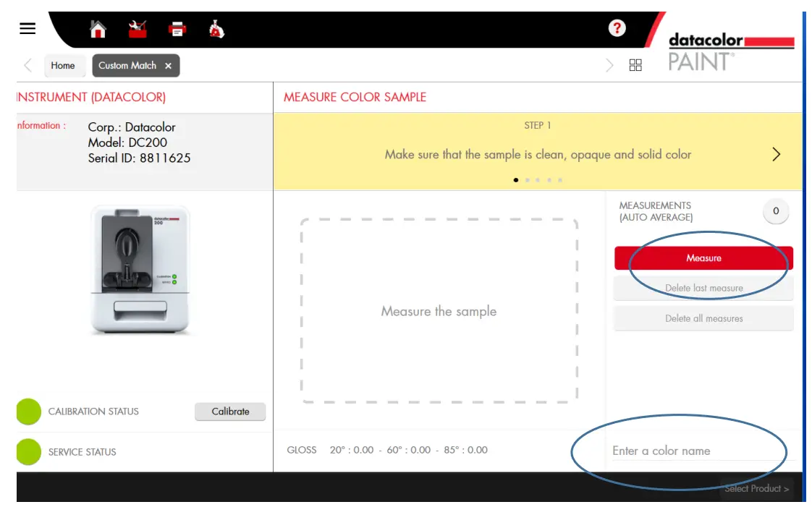Click the MEASURE COLOR SAMPLE heading
Screen dimensions: 812x507
(355, 97)
